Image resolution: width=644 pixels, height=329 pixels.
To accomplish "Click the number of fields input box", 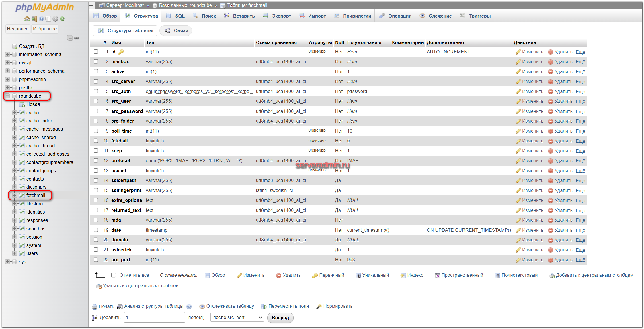I will click(x=154, y=318).
